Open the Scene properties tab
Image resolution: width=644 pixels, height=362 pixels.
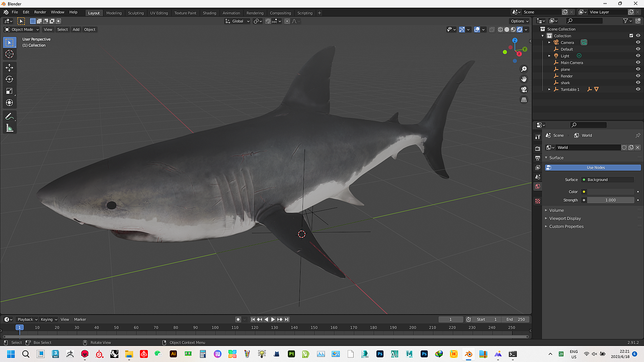click(537, 177)
